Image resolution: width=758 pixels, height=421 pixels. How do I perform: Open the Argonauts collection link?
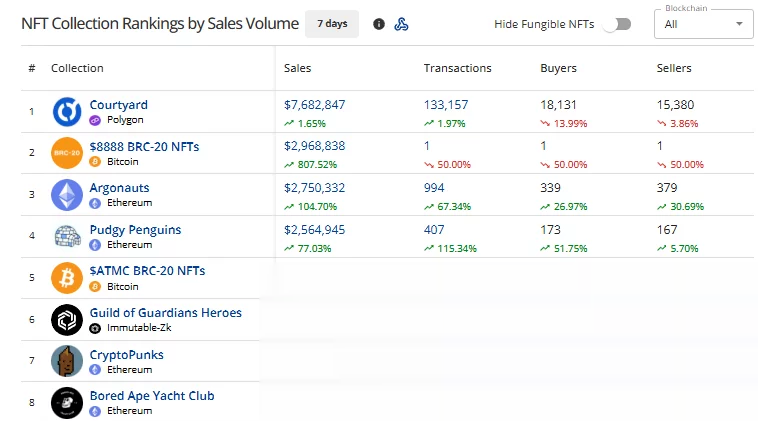[x=119, y=188]
